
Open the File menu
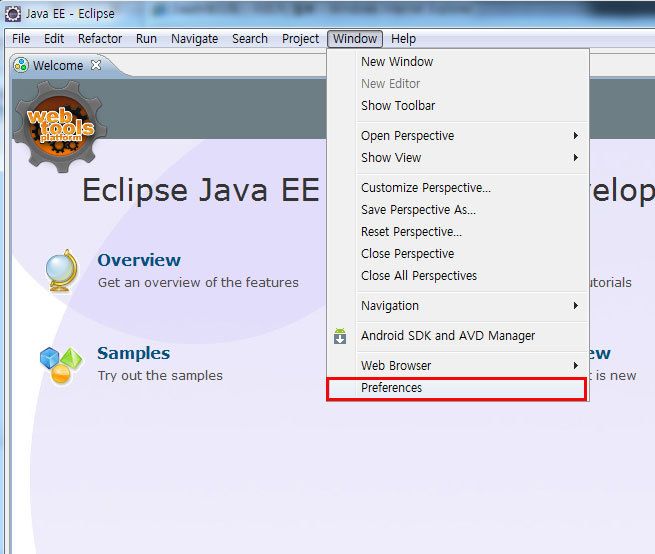pyautogui.click(x=21, y=39)
